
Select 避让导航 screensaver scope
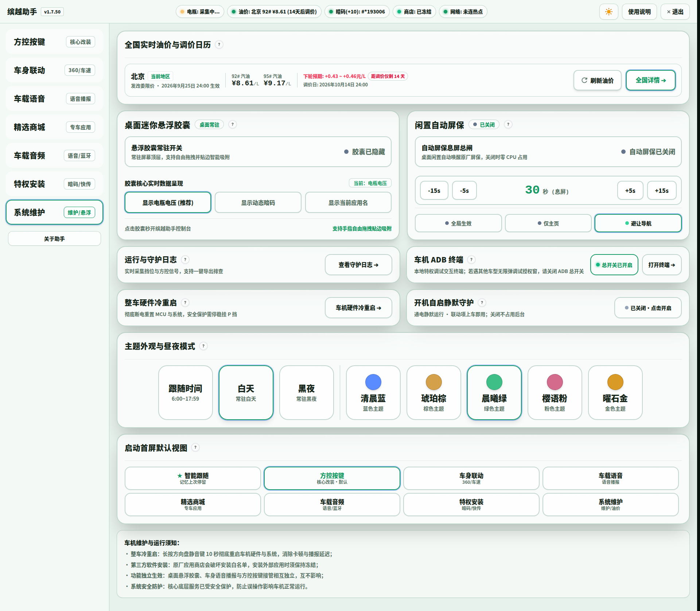[x=638, y=223]
